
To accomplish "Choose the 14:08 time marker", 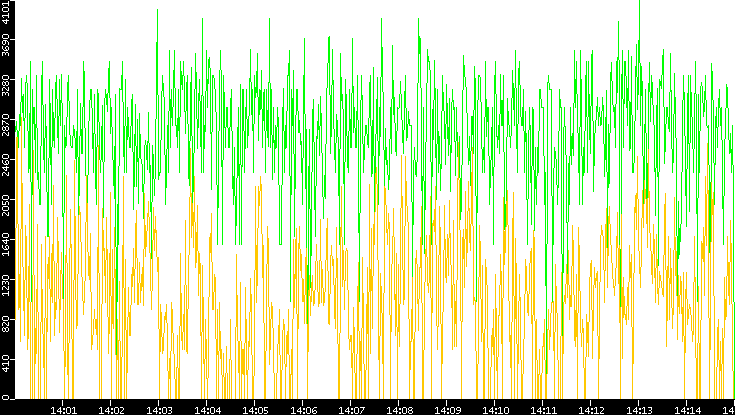I will [x=399, y=409].
